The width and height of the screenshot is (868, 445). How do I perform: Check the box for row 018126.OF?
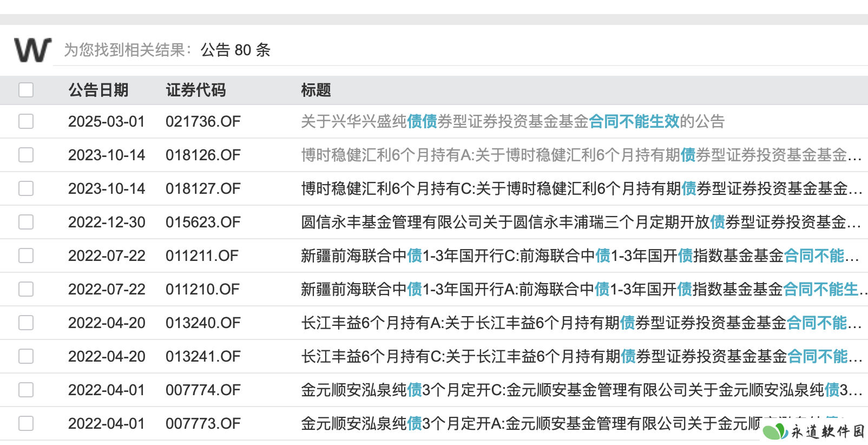[26, 155]
